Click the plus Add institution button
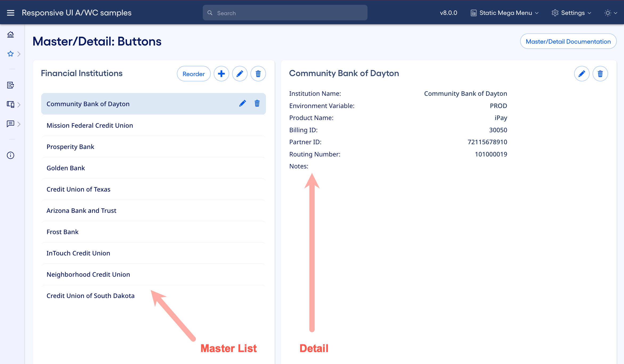 point(221,74)
